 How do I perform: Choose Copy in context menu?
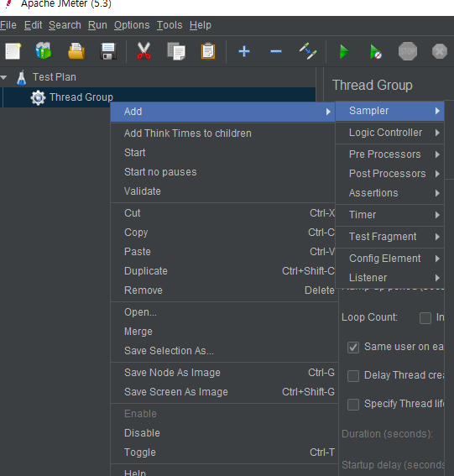pyautogui.click(x=223, y=233)
